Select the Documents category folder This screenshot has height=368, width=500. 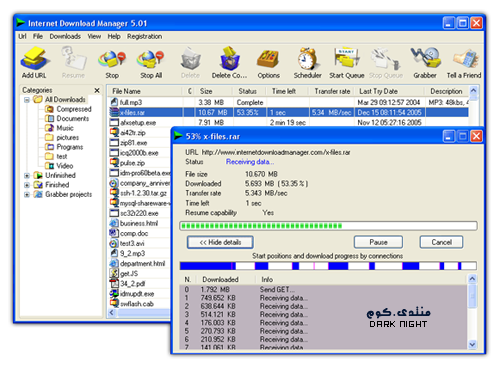[67, 118]
